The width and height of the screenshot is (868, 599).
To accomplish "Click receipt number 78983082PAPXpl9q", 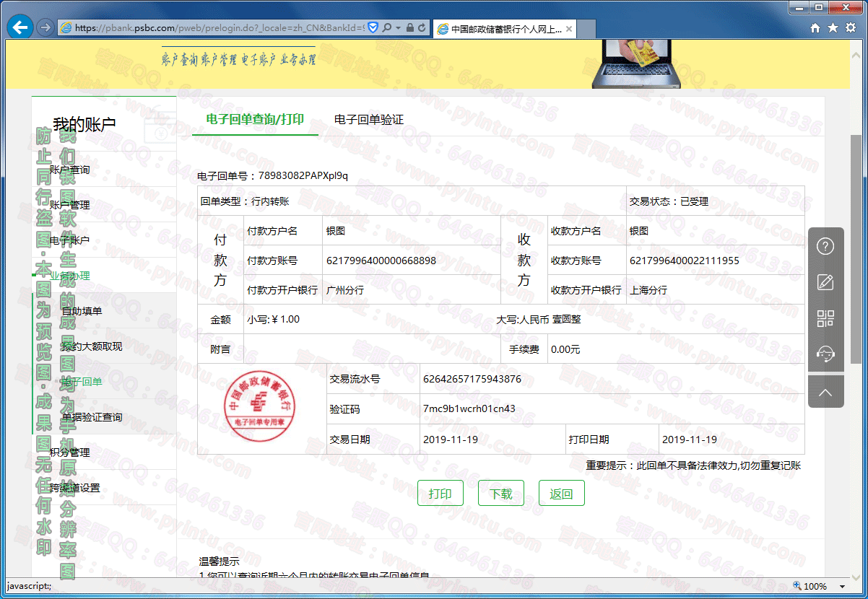I will (303, 176).
